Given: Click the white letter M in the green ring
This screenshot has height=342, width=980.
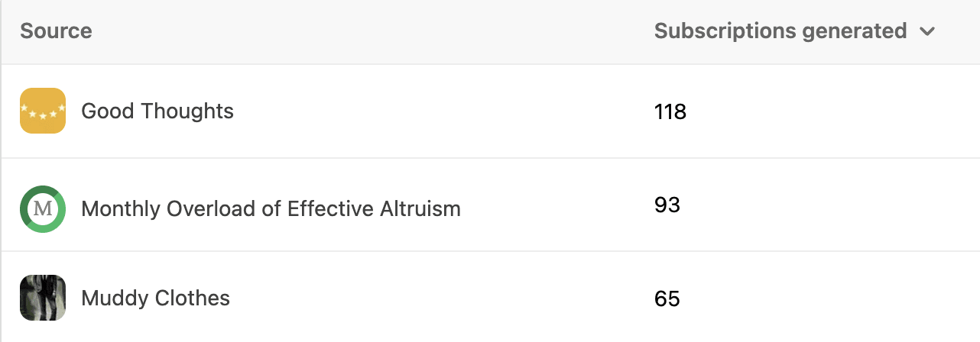Looking at the screenshot, I should coord(43,208).
